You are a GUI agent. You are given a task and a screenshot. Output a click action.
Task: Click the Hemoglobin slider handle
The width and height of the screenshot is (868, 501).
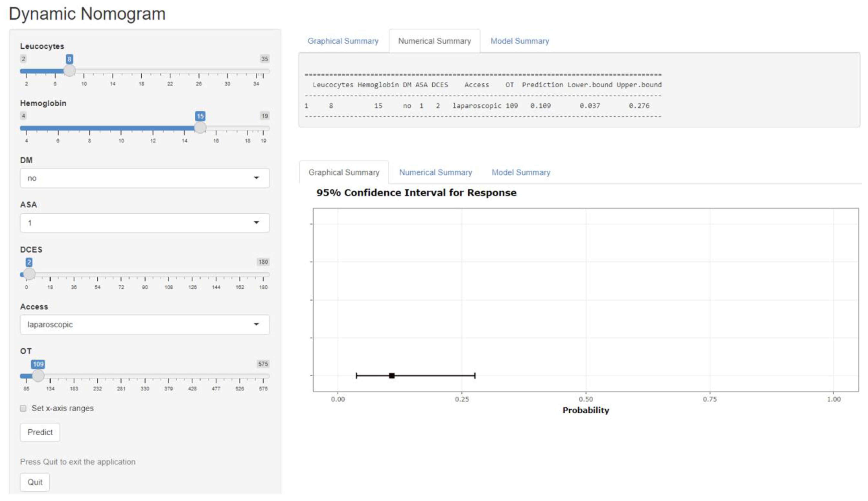click(200, 128)
